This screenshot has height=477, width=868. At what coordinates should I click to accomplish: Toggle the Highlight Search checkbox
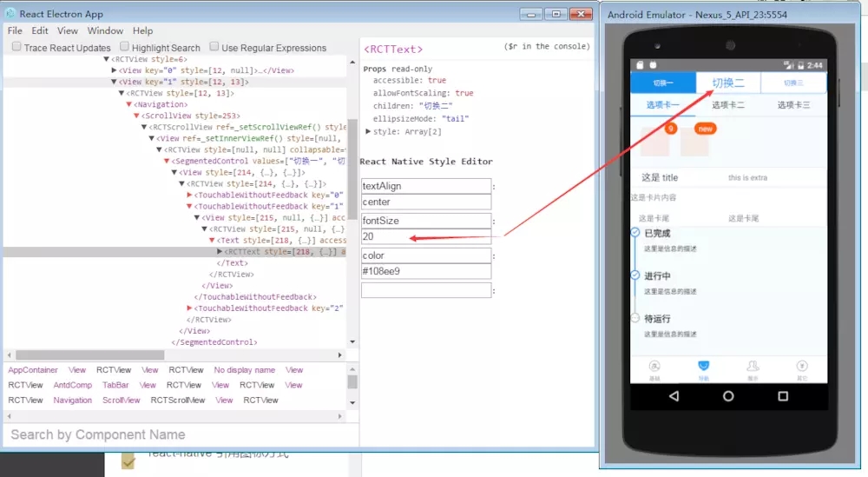point(124,47)
